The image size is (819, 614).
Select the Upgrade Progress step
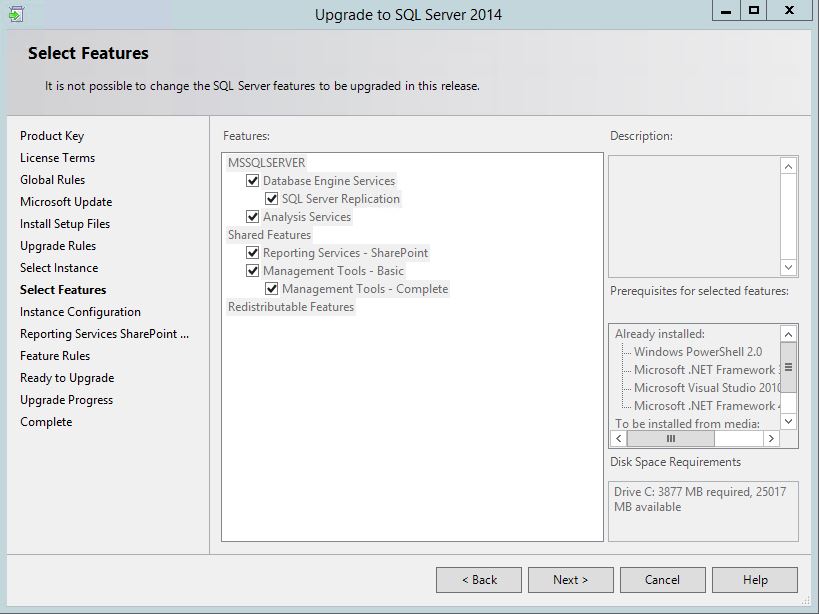point(64,400)
